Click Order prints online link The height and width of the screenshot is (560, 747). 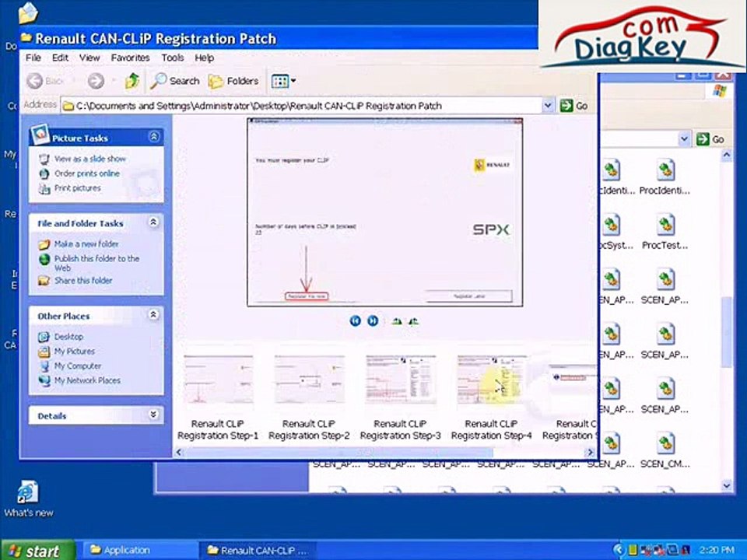(86, 173)
